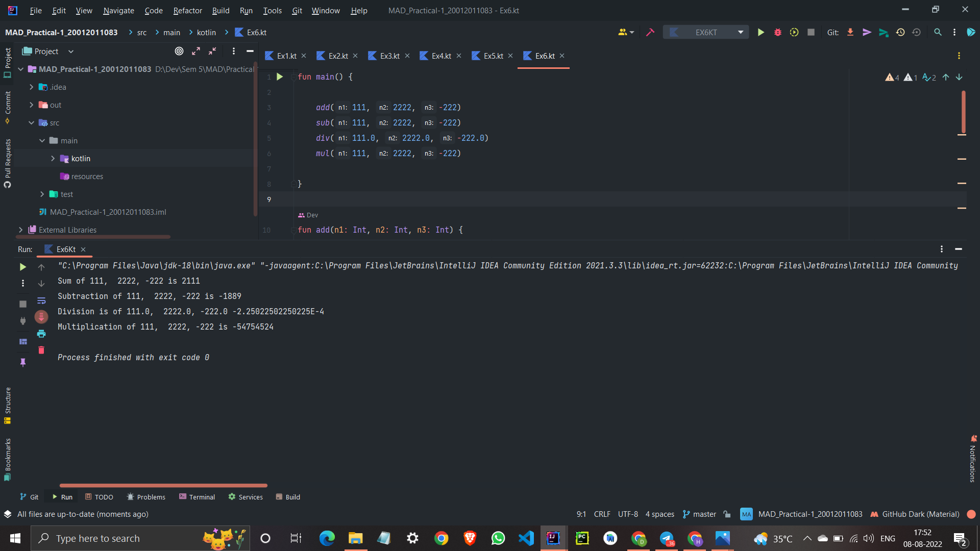Viewport: 980px width, 551px height.
Task: Click Select Opened File target icon
Action: 179,51
